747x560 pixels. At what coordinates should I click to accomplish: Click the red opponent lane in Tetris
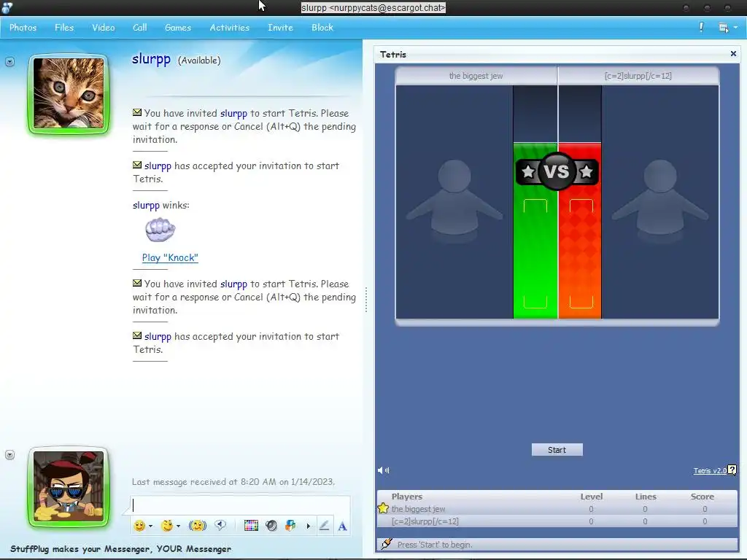(x=580, y=230)
